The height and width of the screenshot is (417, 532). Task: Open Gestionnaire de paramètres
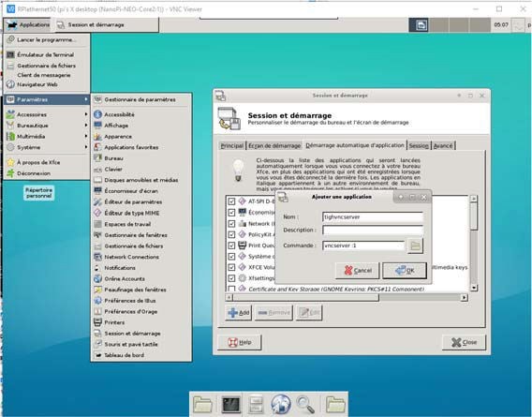[141, 99]
